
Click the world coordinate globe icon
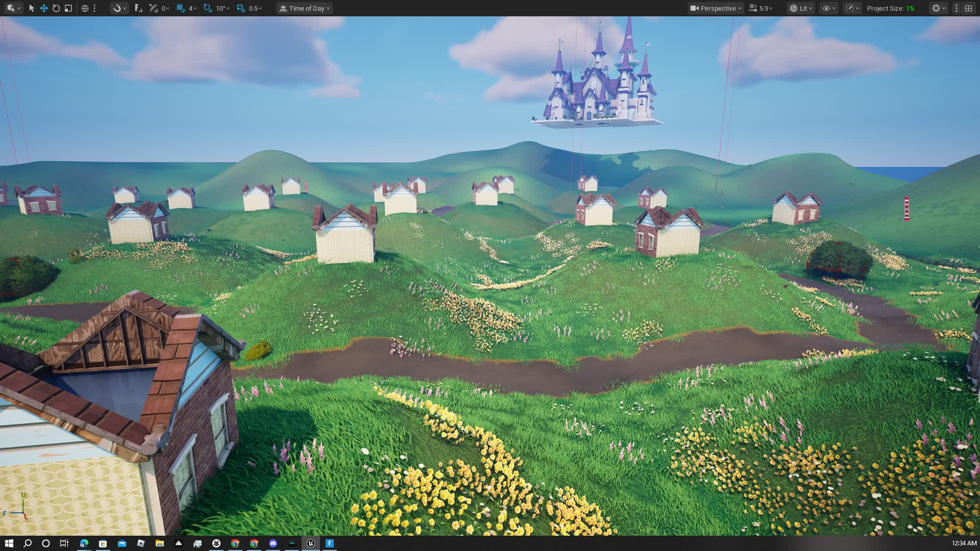click(x=85, y=8)
